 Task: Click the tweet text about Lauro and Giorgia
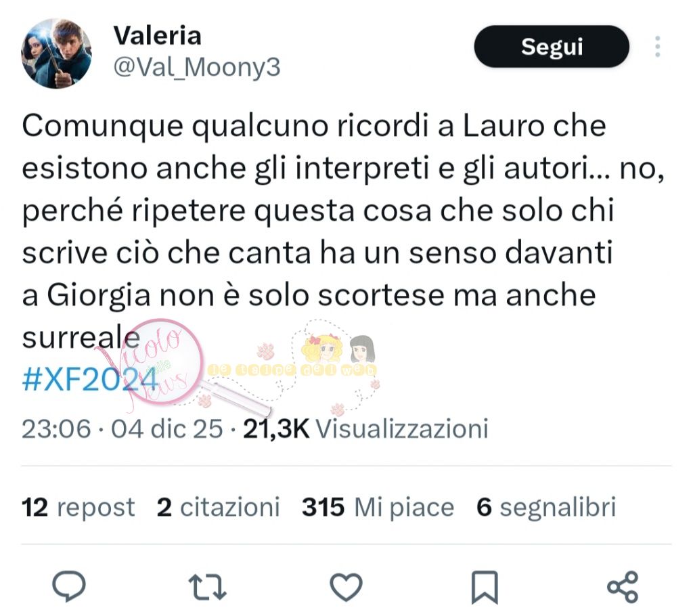(x=342, y=232)
